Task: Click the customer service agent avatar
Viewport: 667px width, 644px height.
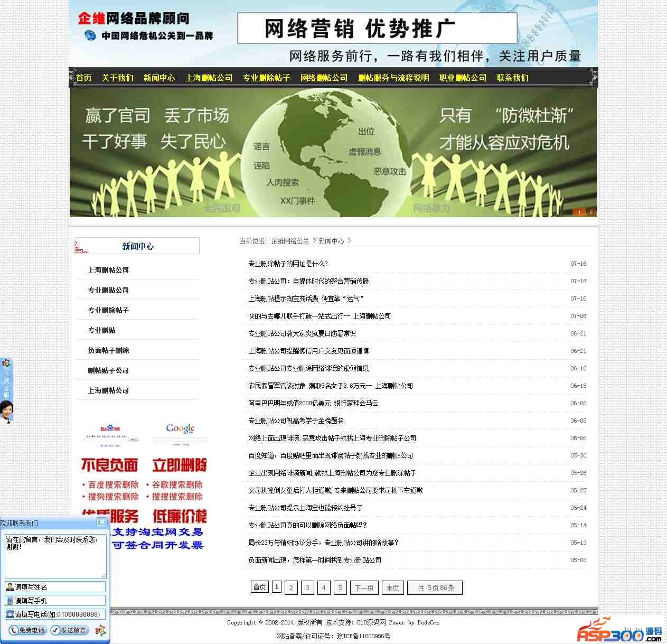Action: (x=6, y=412)
